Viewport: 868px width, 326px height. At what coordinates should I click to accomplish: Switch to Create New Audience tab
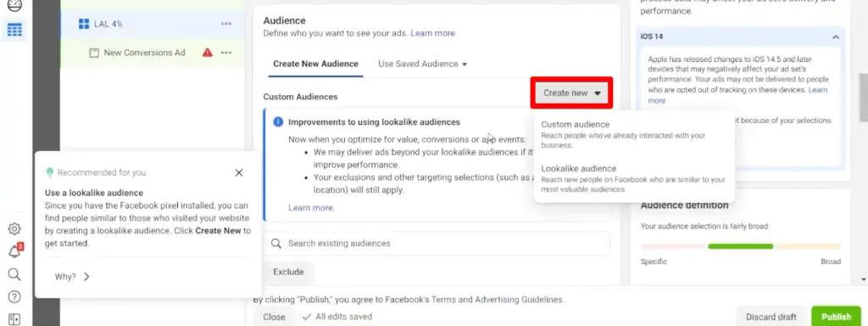click(315, 64)
